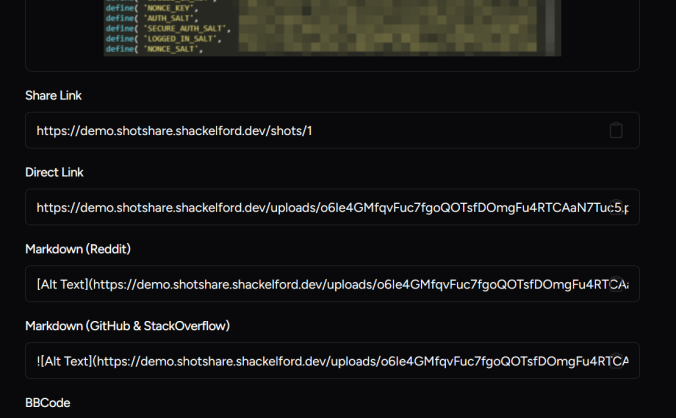Copy the Share Link using clipboard icon
This screenshot has width=676, height=418.
pos(616,130)
